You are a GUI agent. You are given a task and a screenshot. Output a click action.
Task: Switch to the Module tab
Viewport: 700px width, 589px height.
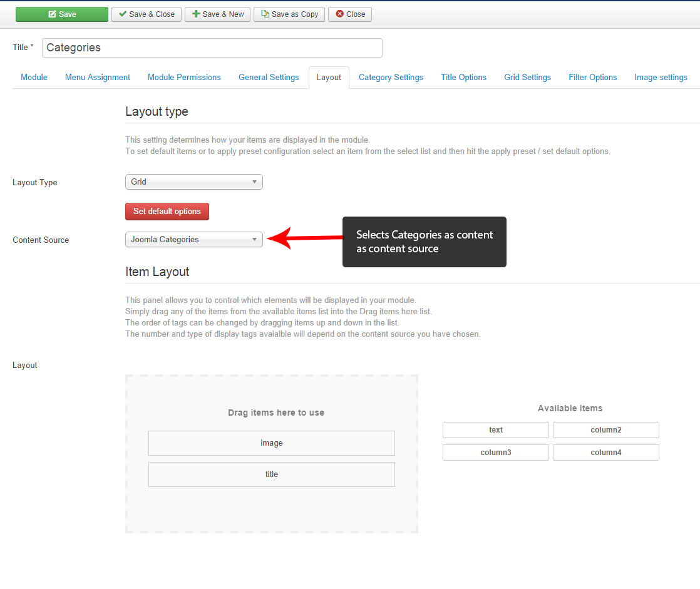pos(34,77)
